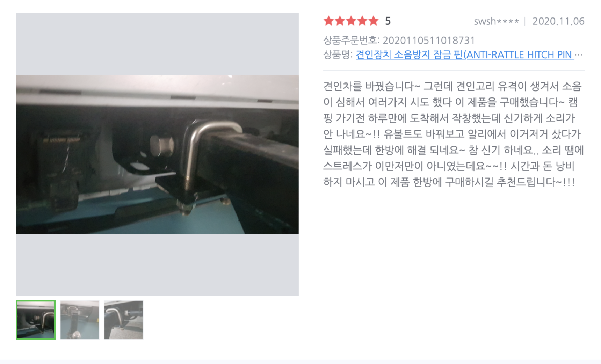Open the ANTI-RATTLE HITCH PIN product link

(x=465, y=55)
